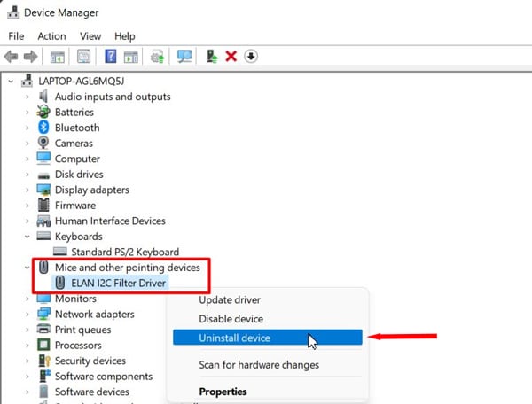Viewport: 532px width, 404px height.
Task: Expand the Software devices chevron
Action: tap(27, 392)
